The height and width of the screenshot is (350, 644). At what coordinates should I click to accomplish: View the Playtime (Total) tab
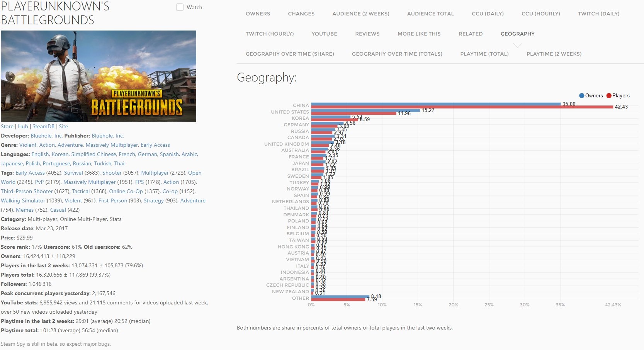[484, 54]
